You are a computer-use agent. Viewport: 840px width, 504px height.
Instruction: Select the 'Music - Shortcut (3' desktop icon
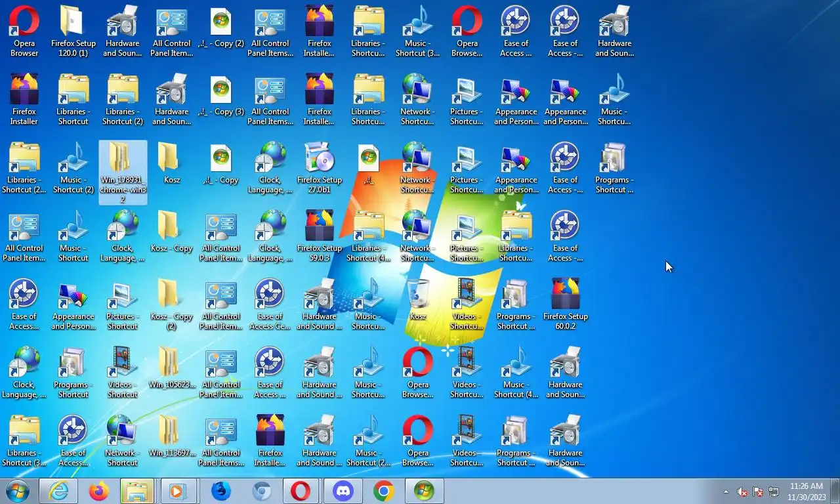coord(417,31)
